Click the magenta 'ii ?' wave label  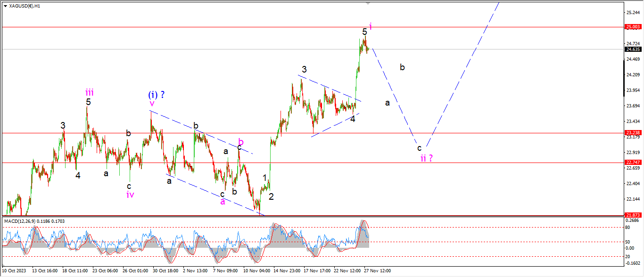[426, 158]
